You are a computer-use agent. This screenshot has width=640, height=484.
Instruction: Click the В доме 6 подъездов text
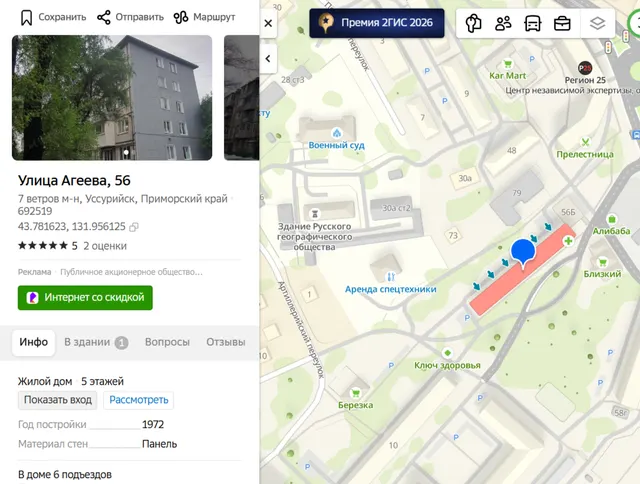coord(65,475)
